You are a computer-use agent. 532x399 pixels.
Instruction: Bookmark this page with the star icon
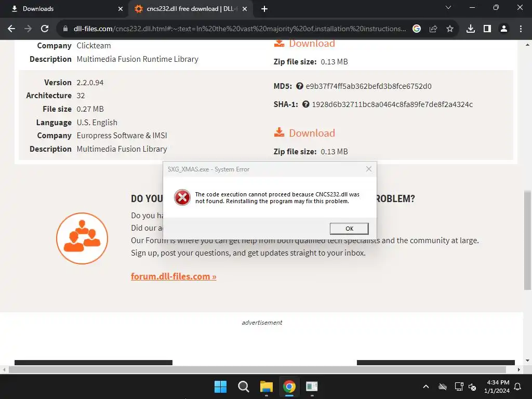point(450,29)
